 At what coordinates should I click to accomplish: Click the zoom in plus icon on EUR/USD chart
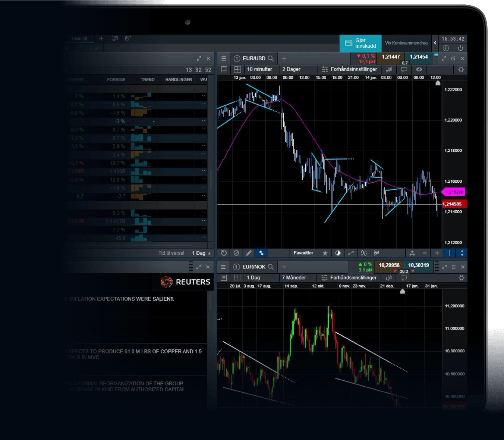tap(437, 253)
